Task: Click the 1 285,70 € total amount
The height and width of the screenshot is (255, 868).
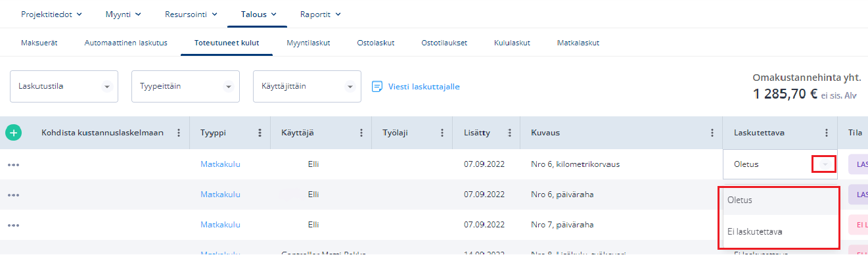Action: (x=785, y=94)
